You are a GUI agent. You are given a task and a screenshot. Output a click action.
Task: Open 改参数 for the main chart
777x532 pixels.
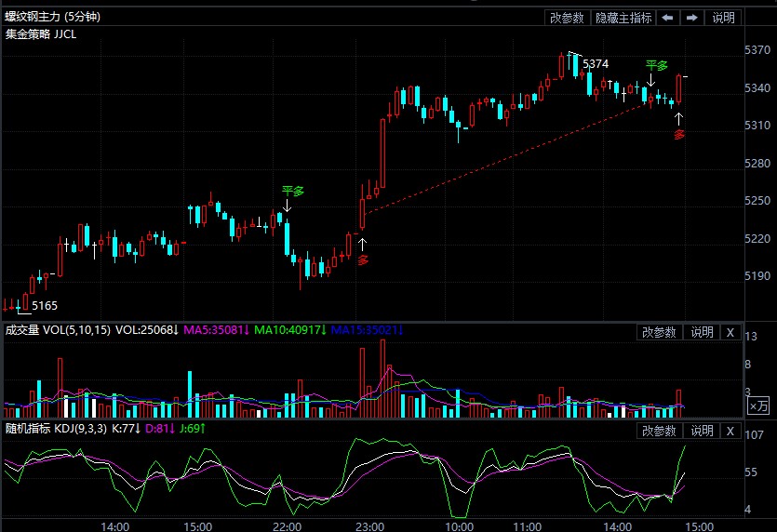tap(567, 18)
